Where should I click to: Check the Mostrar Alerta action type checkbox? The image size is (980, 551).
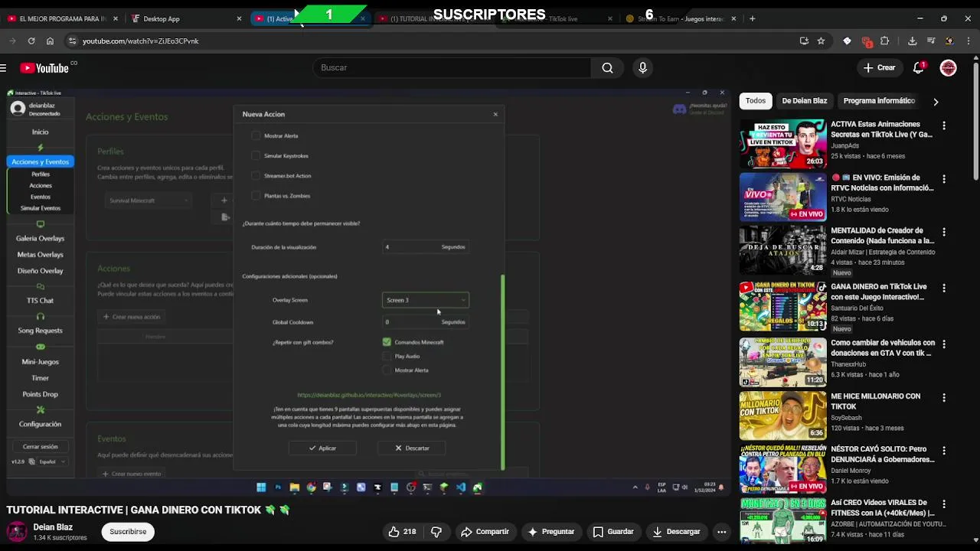pos(256,135)
